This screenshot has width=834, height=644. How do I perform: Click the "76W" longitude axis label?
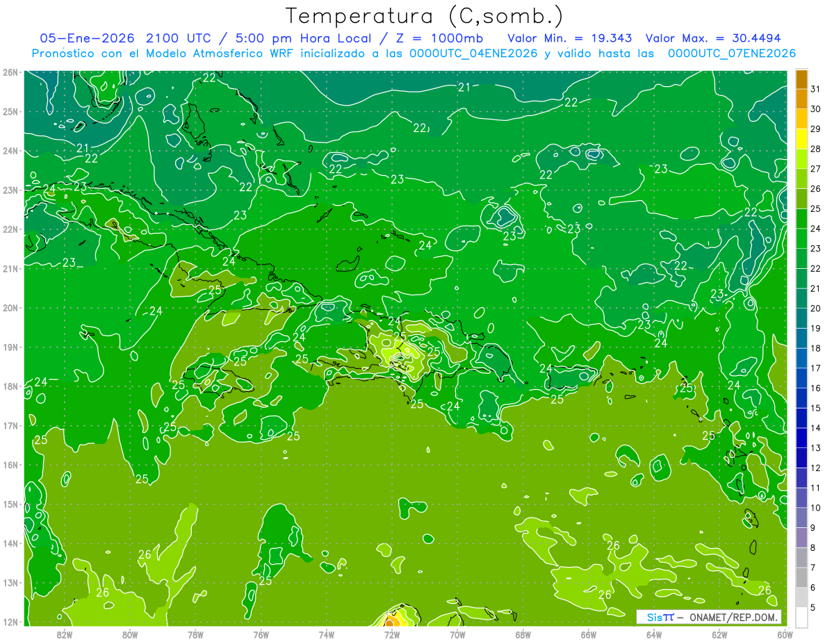click(x=261, y=634)
